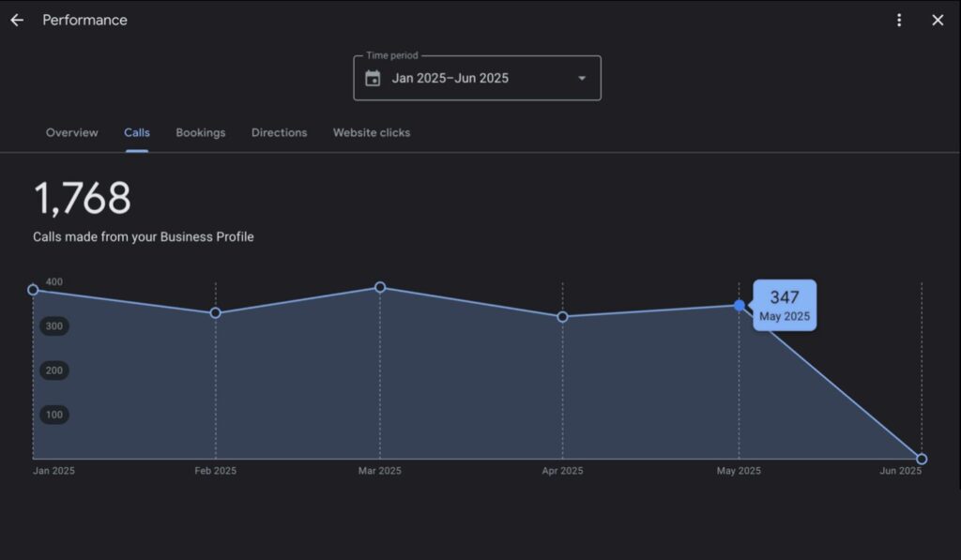Click the 1,768 total calls number

click(x=83, y=199)
